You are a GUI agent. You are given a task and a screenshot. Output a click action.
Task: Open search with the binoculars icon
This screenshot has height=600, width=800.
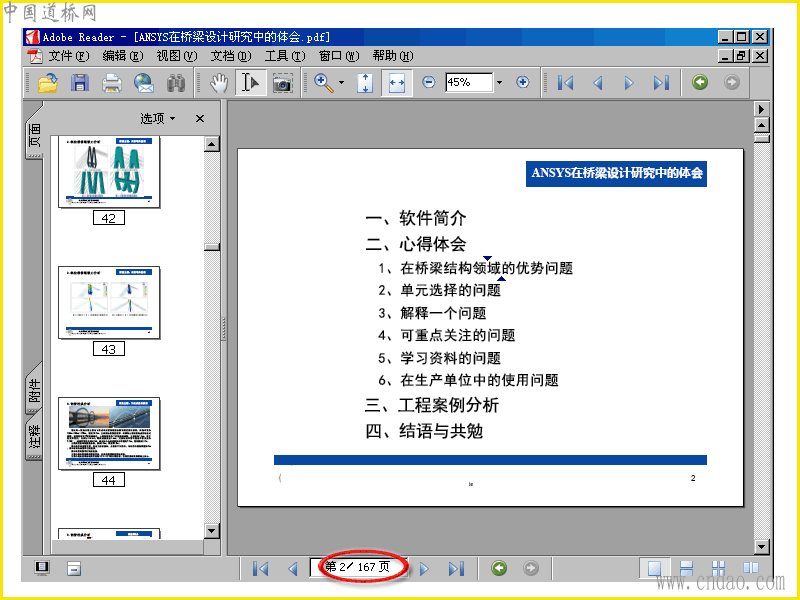(176, 83)
